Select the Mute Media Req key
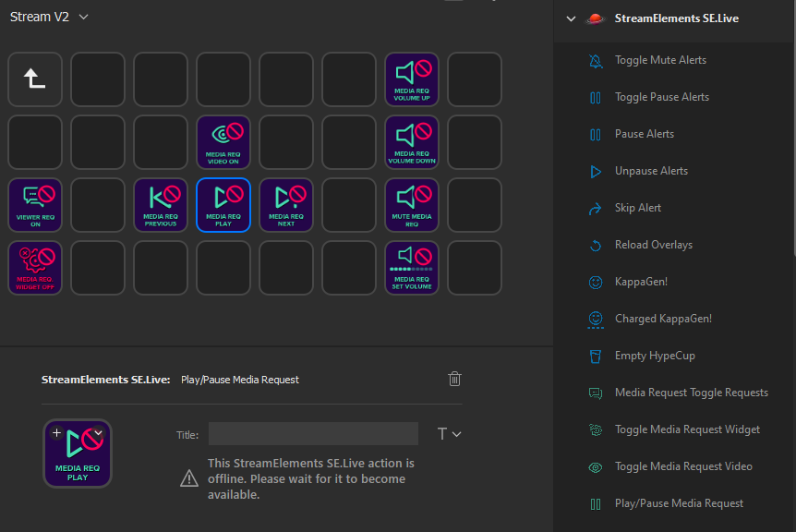The image size is (796, 532). click(x=412, y=205)
